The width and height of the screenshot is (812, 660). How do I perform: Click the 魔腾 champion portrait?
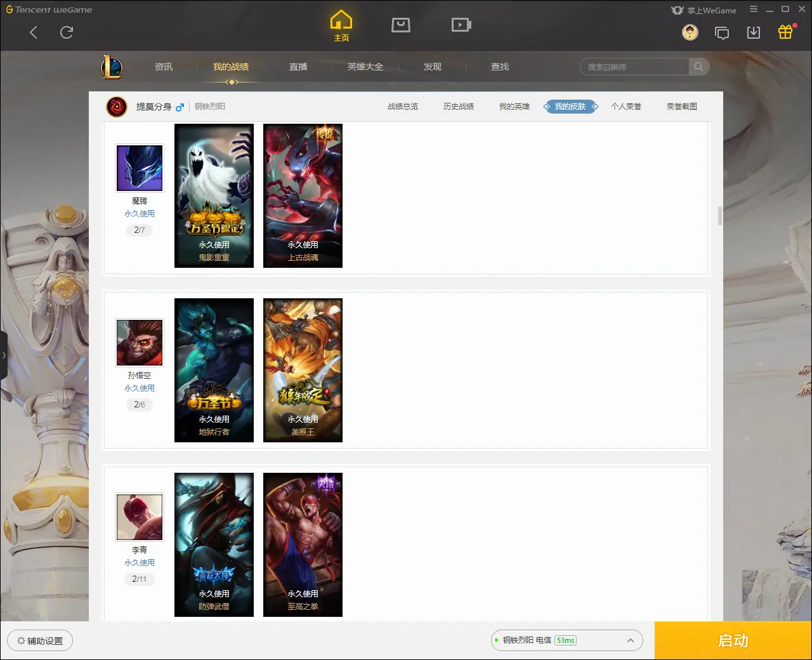[140, 168]
